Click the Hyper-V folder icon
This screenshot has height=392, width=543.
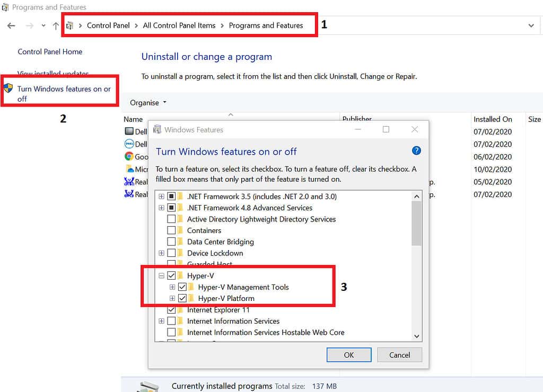(180, 276)
